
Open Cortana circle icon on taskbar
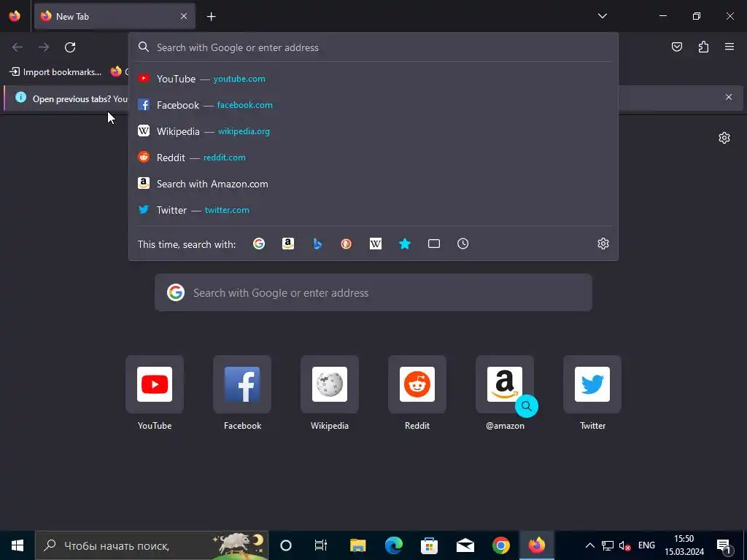pos(286,545)
